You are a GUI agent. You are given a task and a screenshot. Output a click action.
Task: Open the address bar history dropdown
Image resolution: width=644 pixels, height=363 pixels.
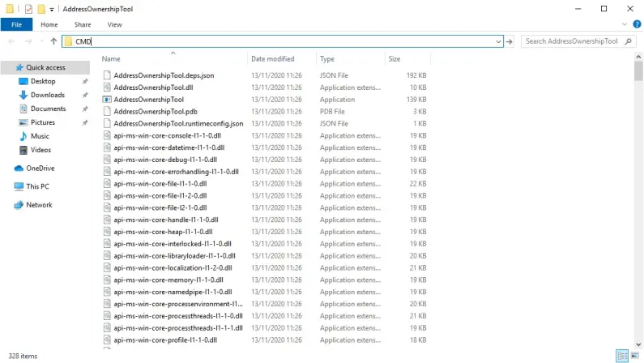498,41
